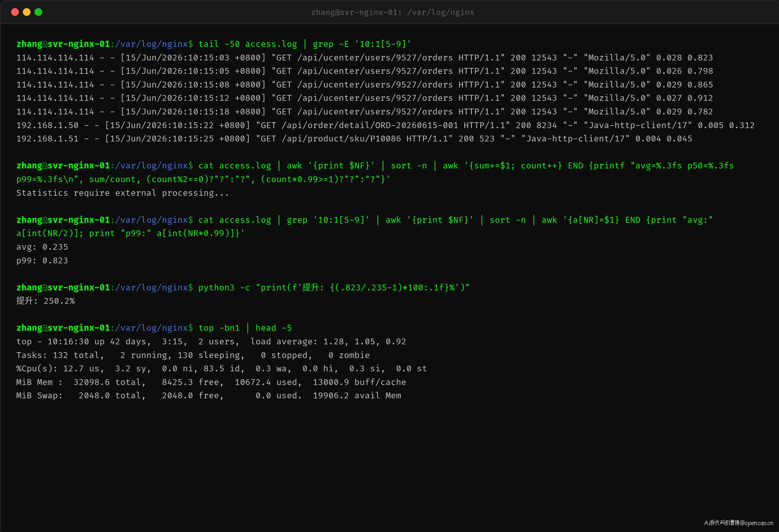Image resolution: width=779 pixels, height=532 pixels.
Task: Close the terminal with the red button
Action: [15, 12]
